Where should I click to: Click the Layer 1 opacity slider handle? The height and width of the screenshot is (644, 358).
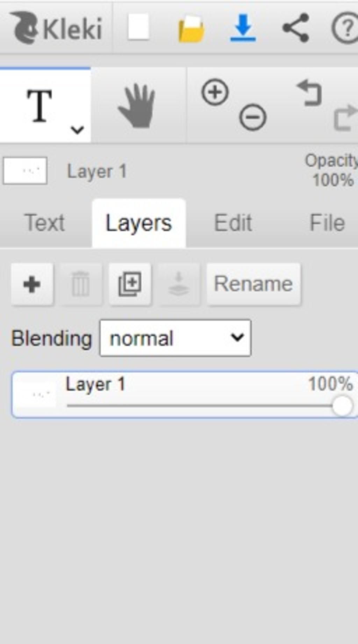pos(342,406)
